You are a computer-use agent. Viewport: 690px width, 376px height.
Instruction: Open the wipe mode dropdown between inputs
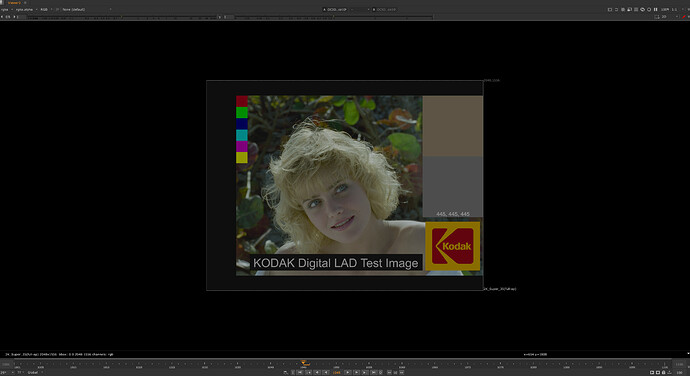pos(361,9)
